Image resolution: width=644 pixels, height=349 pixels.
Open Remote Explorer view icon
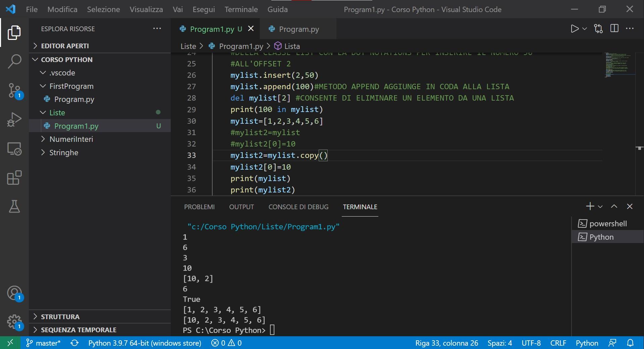pyautogui.click(x=14, y=149)
